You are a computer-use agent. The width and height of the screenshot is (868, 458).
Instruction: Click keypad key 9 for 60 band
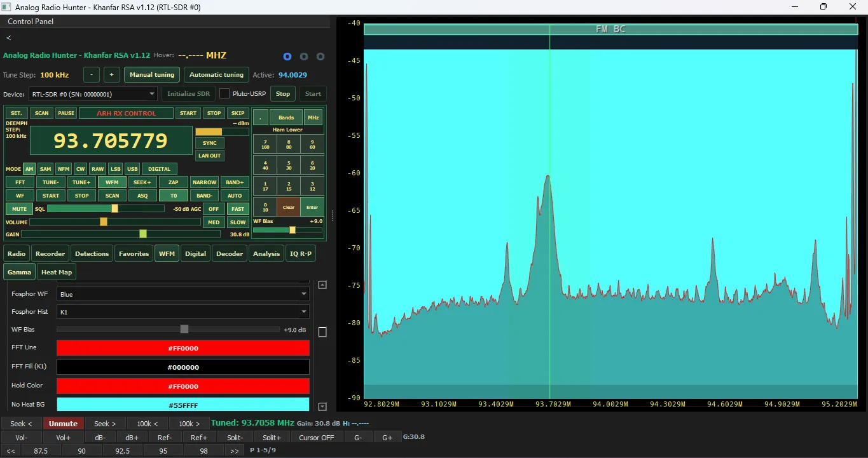pyautogui.click(x=312, y=144)
